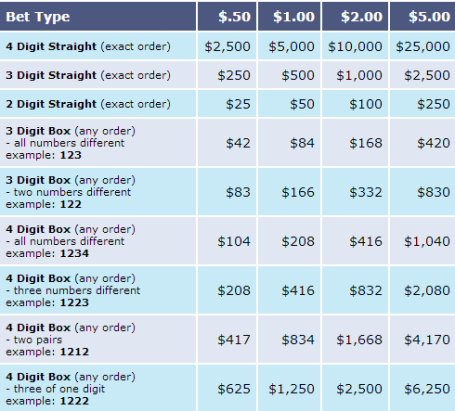Click the 2 Digit Straight row label
455x411 pixels.
point(88,104)
